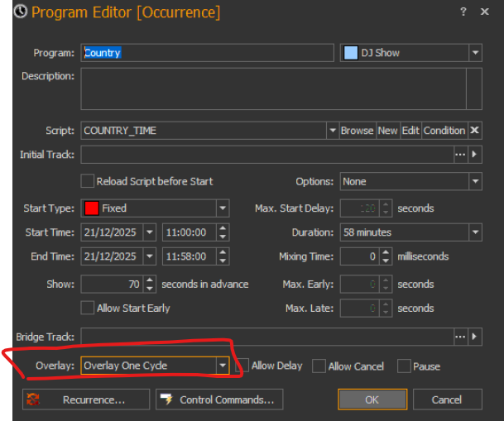Image resolution: width=504 pixels, height=421 pixels.
Task: Open the Recurrence settings
Action: pos(85,399)
